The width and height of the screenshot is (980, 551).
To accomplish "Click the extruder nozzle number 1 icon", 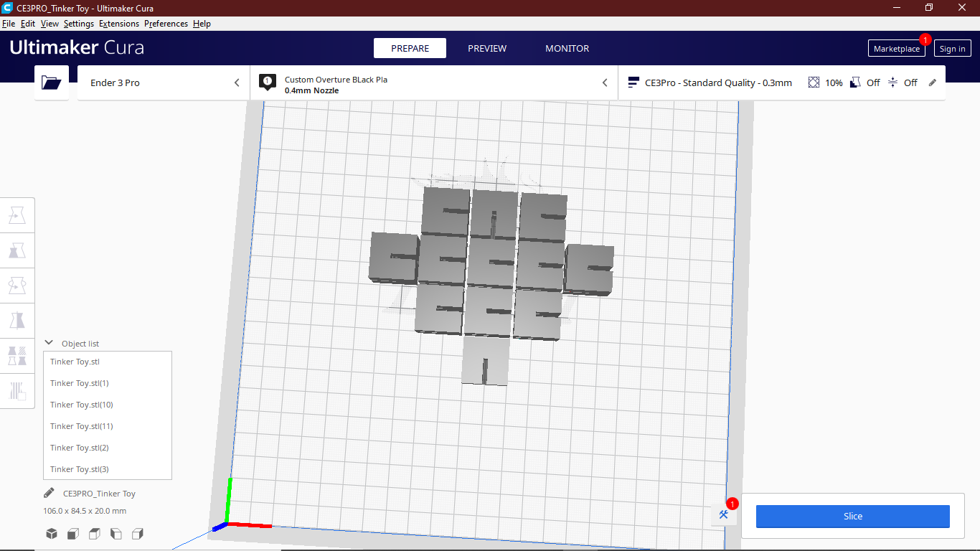I will 268,82.
